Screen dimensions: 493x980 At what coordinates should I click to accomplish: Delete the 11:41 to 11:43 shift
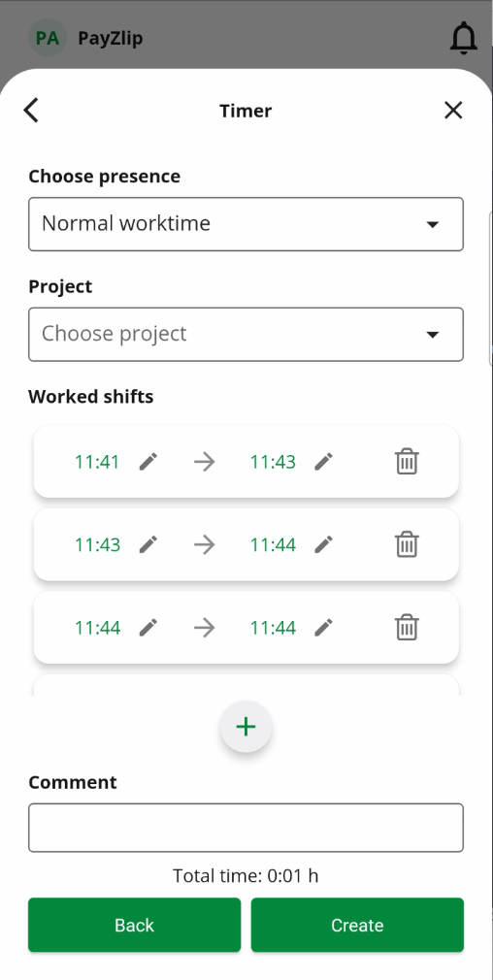pos(407,462)
